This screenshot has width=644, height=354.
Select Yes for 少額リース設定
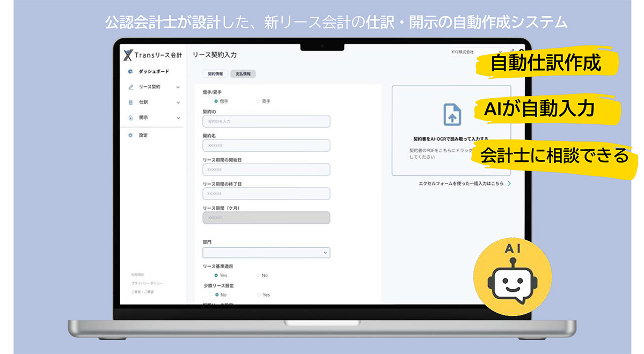pos(258,294)
